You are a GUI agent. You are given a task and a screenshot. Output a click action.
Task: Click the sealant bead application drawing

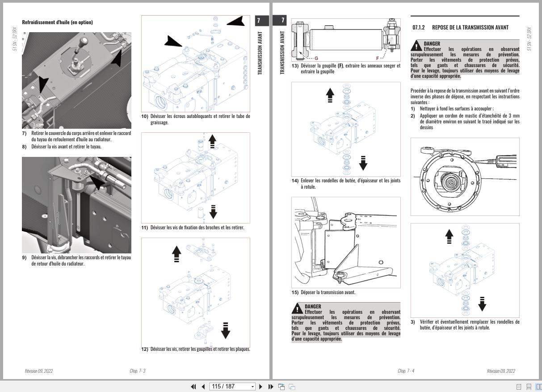tap(465, 177)
